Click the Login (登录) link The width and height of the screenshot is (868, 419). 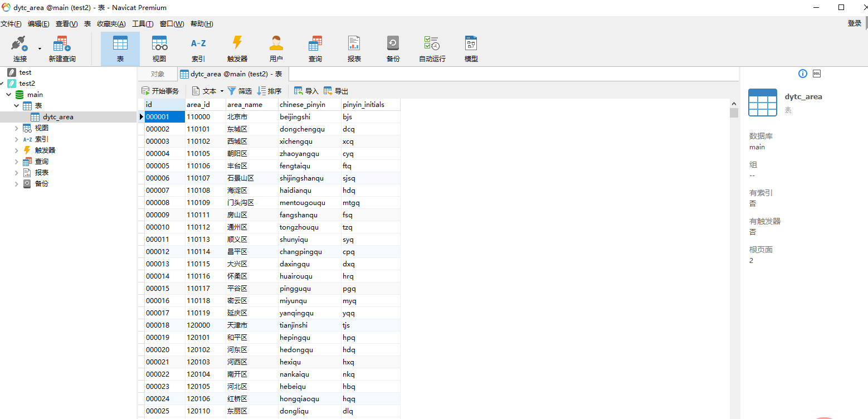855,23
